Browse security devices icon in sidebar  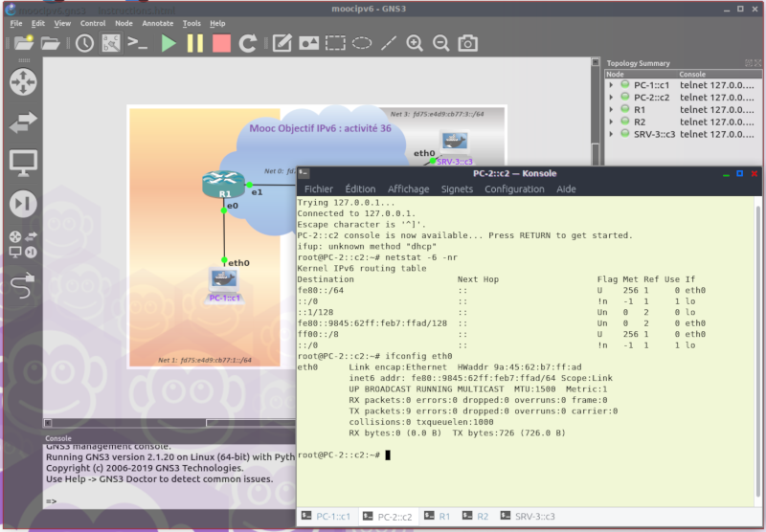click(x=23, y=204)
